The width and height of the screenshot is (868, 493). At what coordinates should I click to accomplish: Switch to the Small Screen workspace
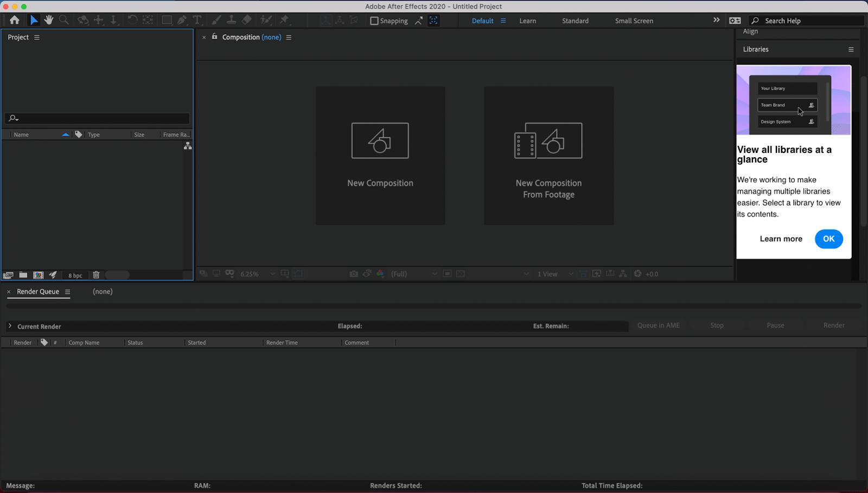[x=634, y=21]
